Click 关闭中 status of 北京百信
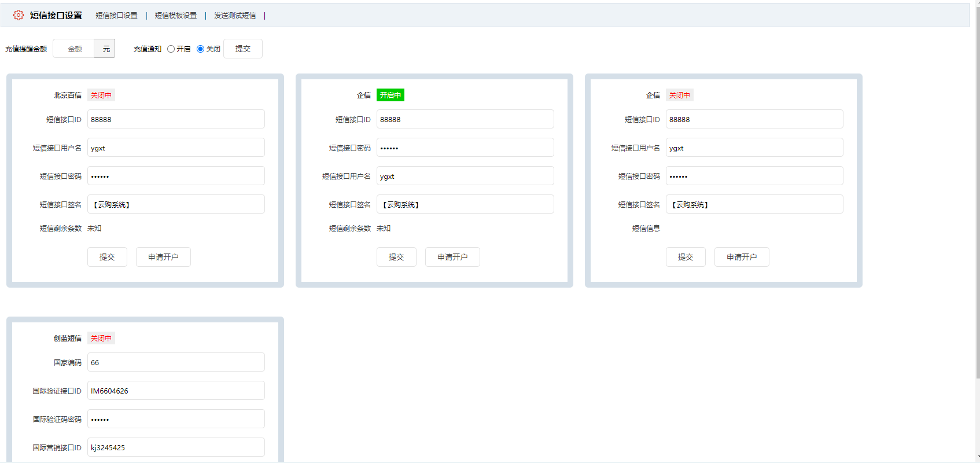This screenshot has width=980, height=463. tap(101, 95)
